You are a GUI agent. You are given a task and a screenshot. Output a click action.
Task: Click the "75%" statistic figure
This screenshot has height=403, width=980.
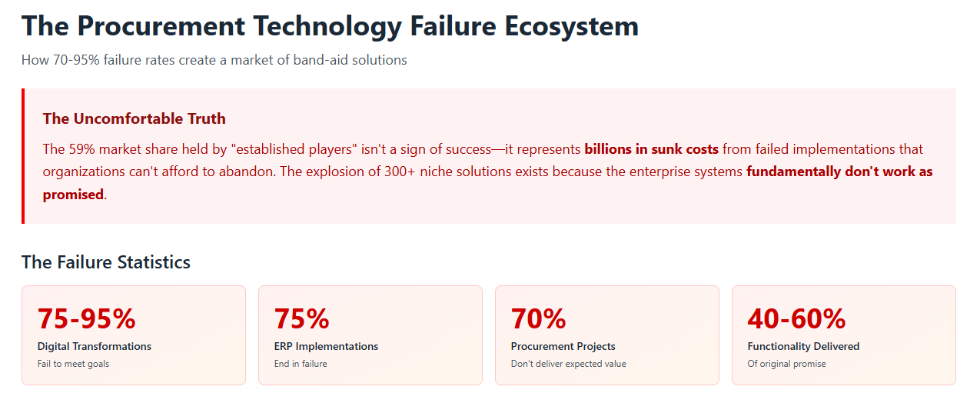[x=302, y=318]
